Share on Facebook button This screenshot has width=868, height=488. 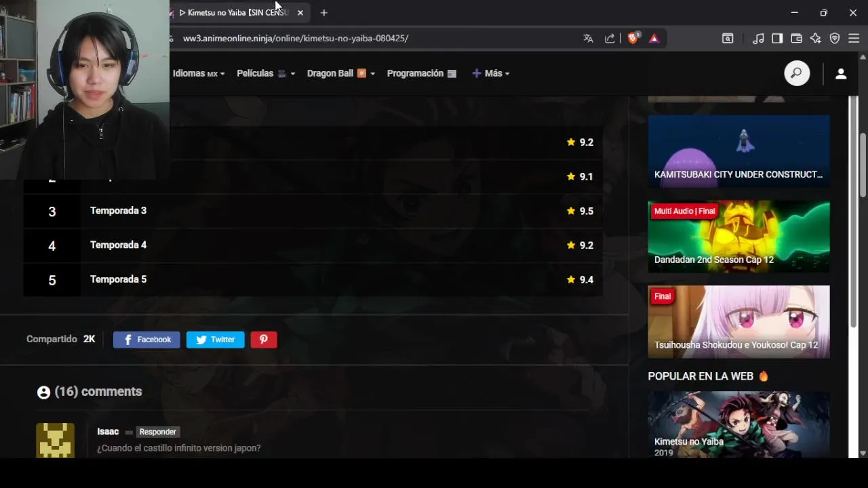click(146, 340)
